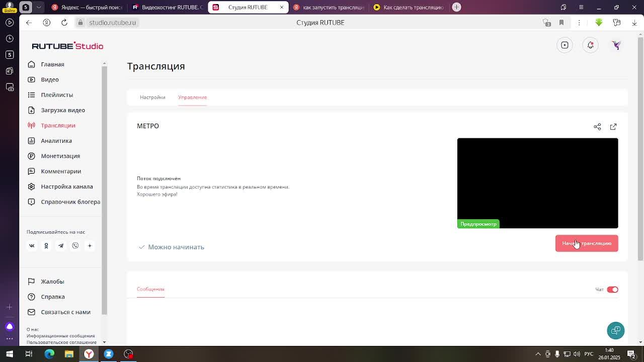Click the RUTUBE Studio logo
Image resolution: width=644 pixels, height=362 pixels.
tap(67, 46)
